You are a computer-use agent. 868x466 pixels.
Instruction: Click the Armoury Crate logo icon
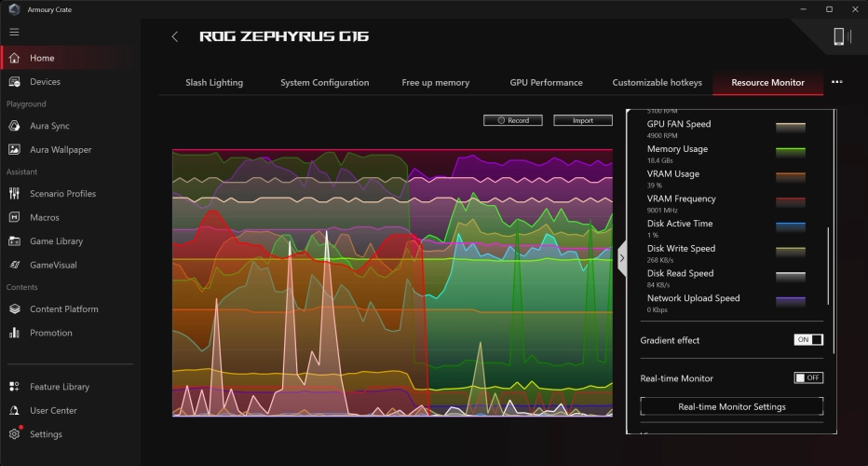pyautogui.click(x=14, y=9)
